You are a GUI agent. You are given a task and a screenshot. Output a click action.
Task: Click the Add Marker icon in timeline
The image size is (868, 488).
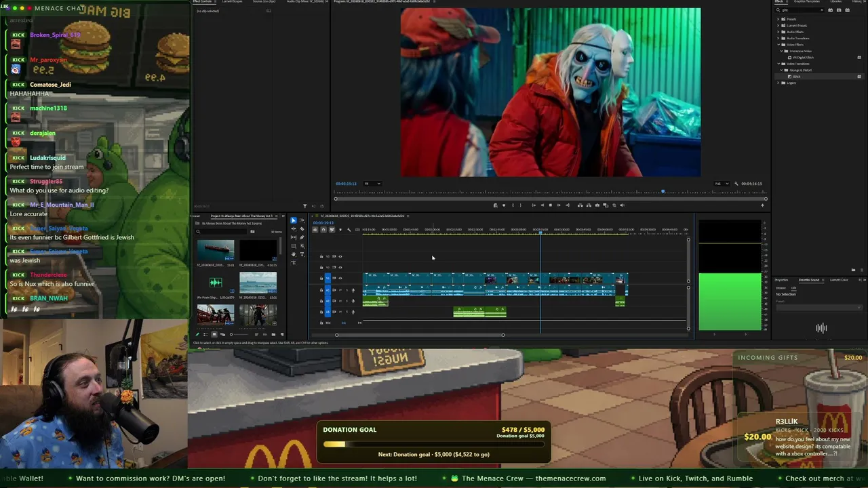[340, 230]
